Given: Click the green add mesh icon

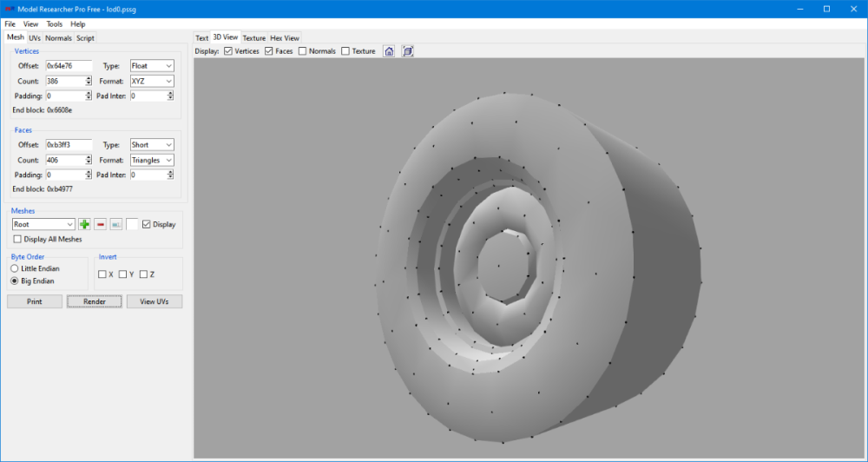Looking at the screenshot, I should tap(85, 224).
